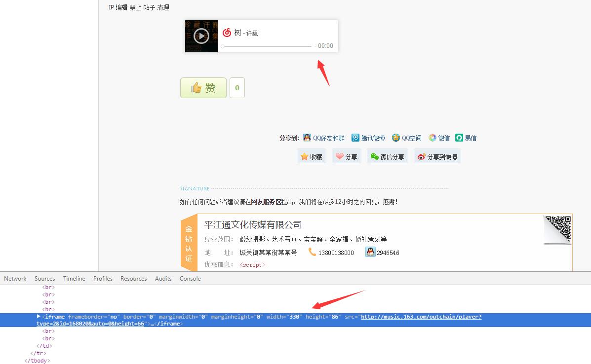Select the </tbody> closing tag line
The width and height of the screenshot is (591, 364).
37,361
